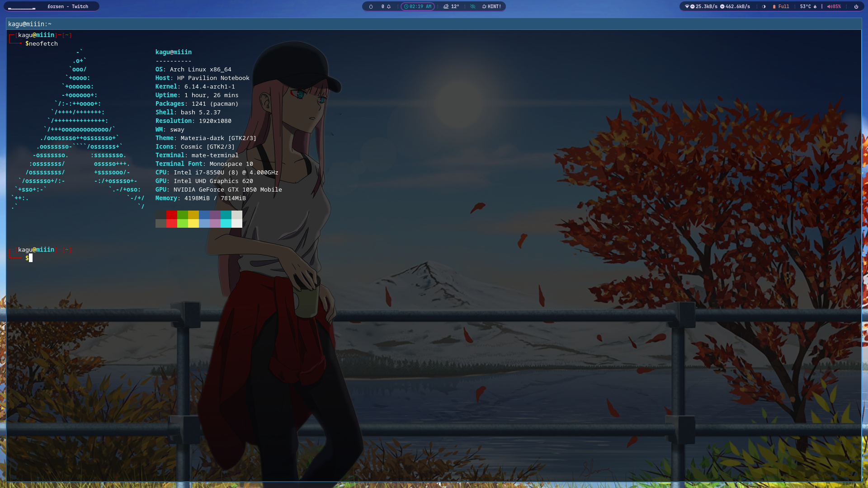Screen dimensions: 868x488
Task: Click the 462.6kB/s download speed indicator
Action: pyautogui.click(x=735, y=7)
